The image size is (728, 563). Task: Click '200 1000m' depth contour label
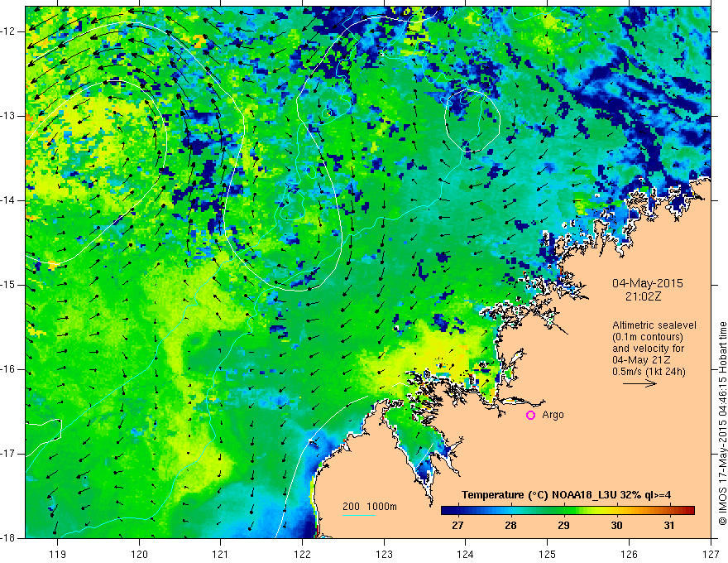click(x=370, y=507)
